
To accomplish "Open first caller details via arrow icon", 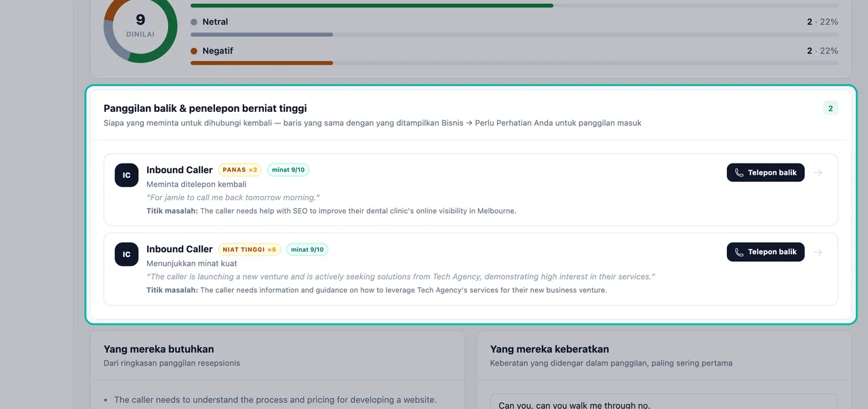I will 818,173.
